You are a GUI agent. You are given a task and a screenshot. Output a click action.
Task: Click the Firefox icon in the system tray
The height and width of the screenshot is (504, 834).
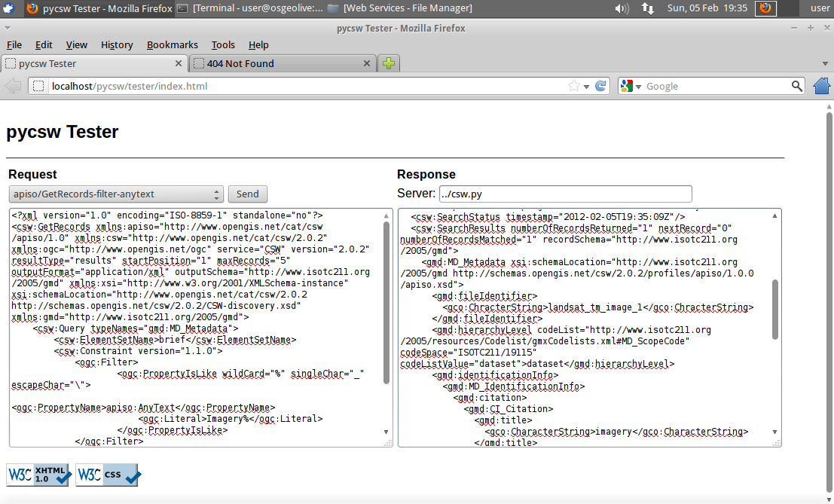click(x=766, y=8)
